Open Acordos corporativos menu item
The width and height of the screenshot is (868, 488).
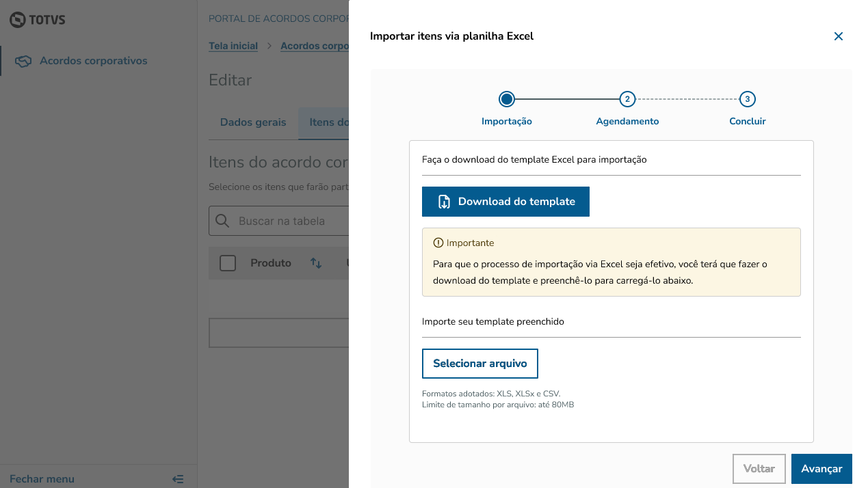point(94,61)
